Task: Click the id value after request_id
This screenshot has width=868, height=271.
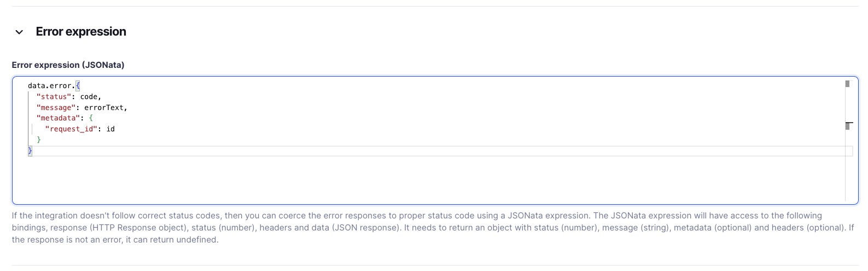Action: (x=110, y=129)
